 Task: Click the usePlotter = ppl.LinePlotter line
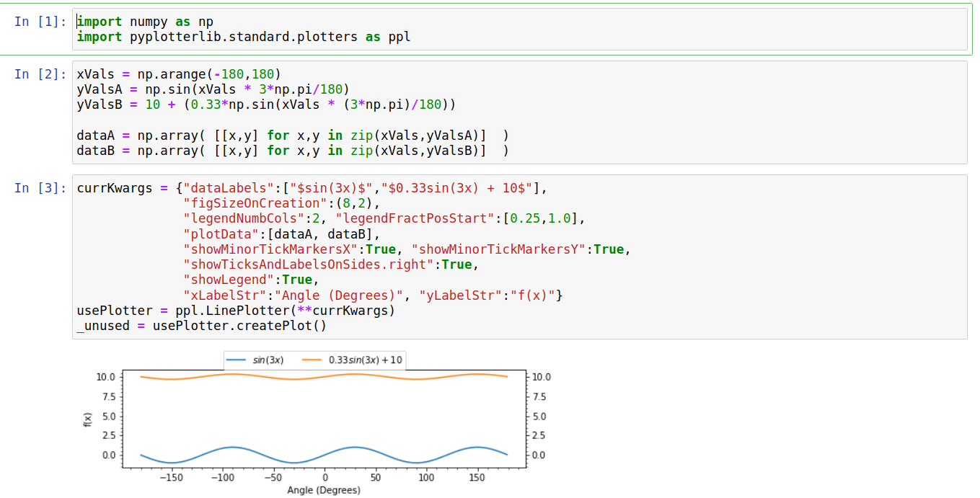pyautogui.click(x=236, y=310)
